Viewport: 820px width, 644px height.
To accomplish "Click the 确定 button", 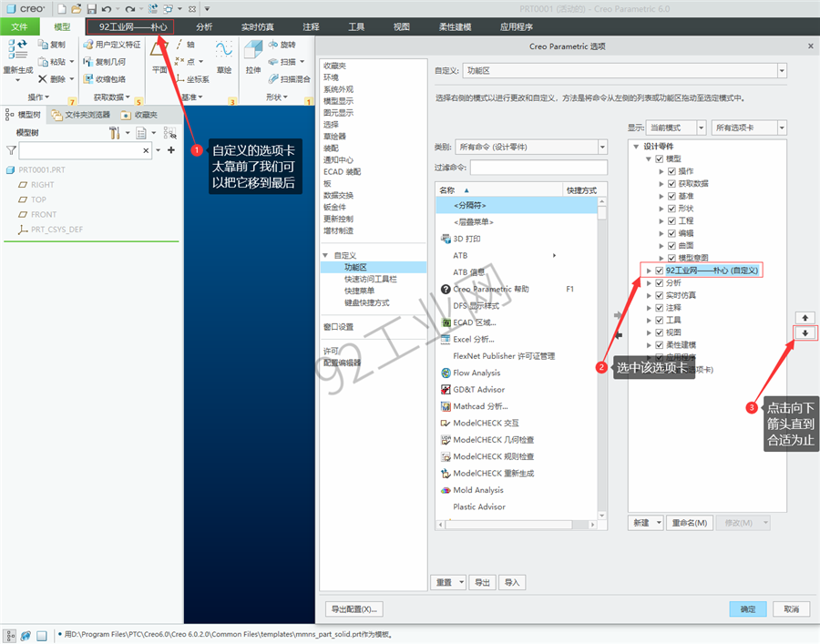I will click(x=748, y=609).
